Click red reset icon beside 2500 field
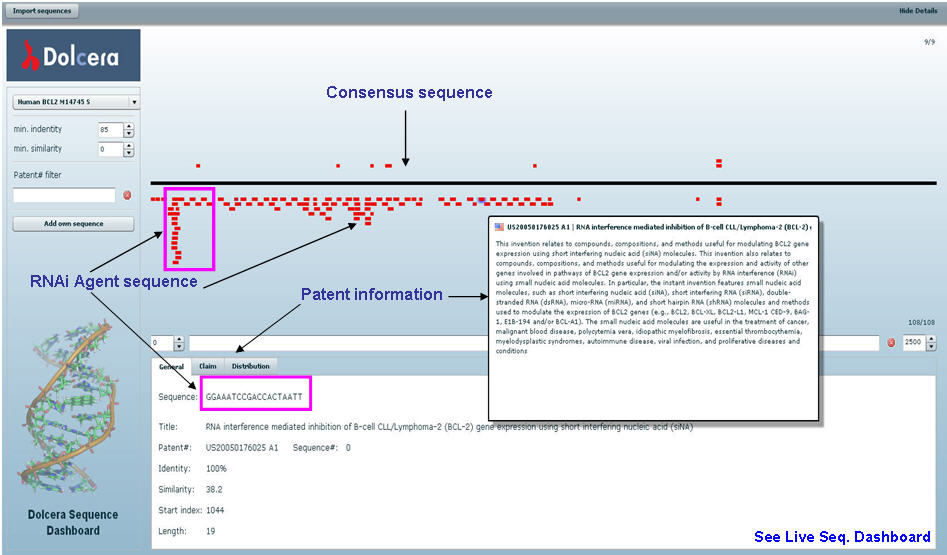The width and height of the screenshot is (947, 555). coord(891,343)
